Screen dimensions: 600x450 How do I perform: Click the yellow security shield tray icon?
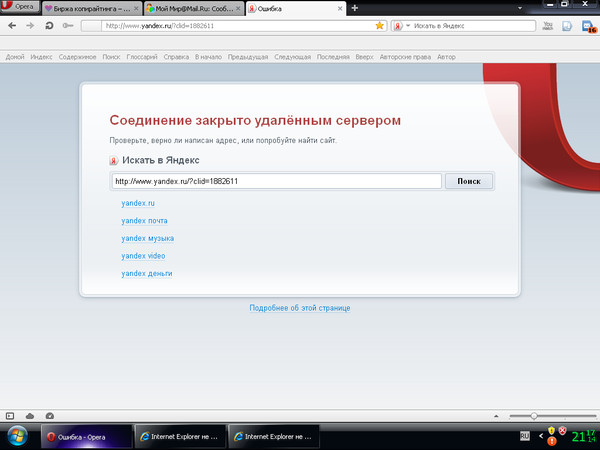point(551,431)
